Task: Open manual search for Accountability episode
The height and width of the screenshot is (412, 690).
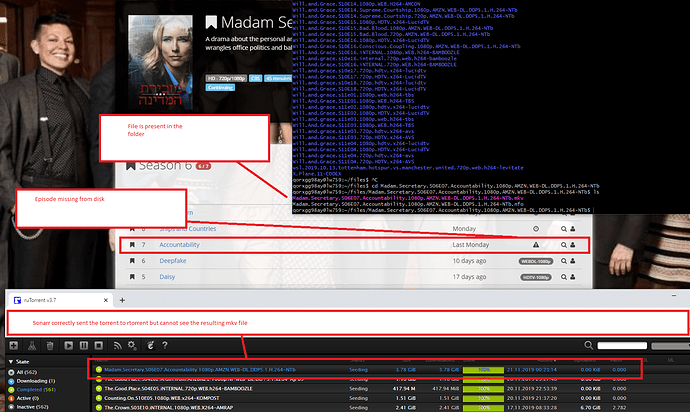Action: pos(573,245)
